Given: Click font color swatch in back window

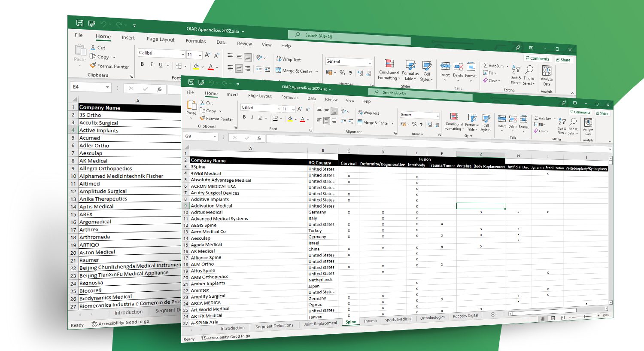Looking at the screenshot, I should click(x=210, y=67).
